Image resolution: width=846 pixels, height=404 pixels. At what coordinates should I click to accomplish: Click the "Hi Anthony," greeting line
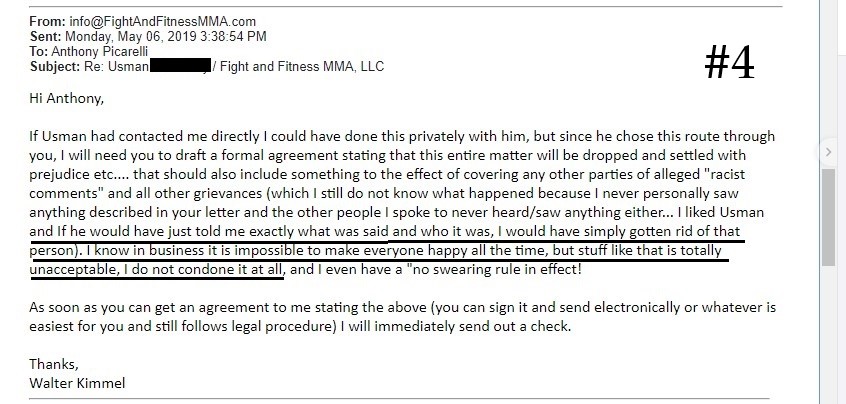tap(66, 99)
